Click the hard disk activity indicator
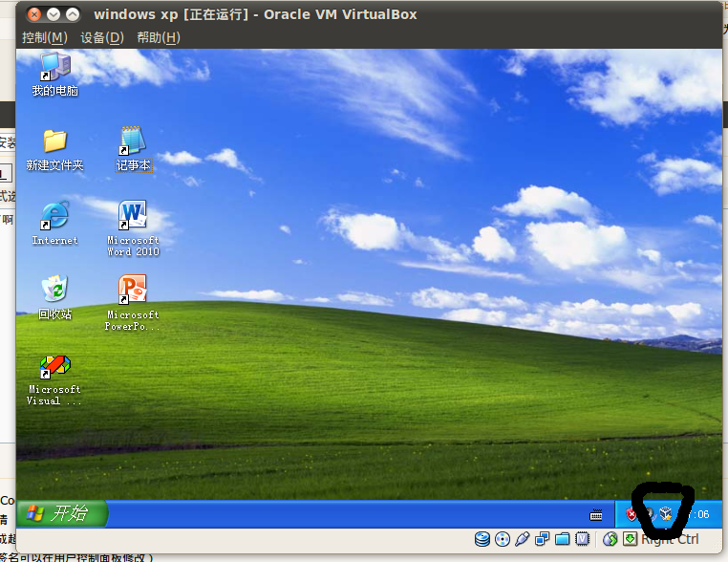Image resolution: width=728 pixels, height=562 pixels. pyautogui.click(x=482, y=539)
